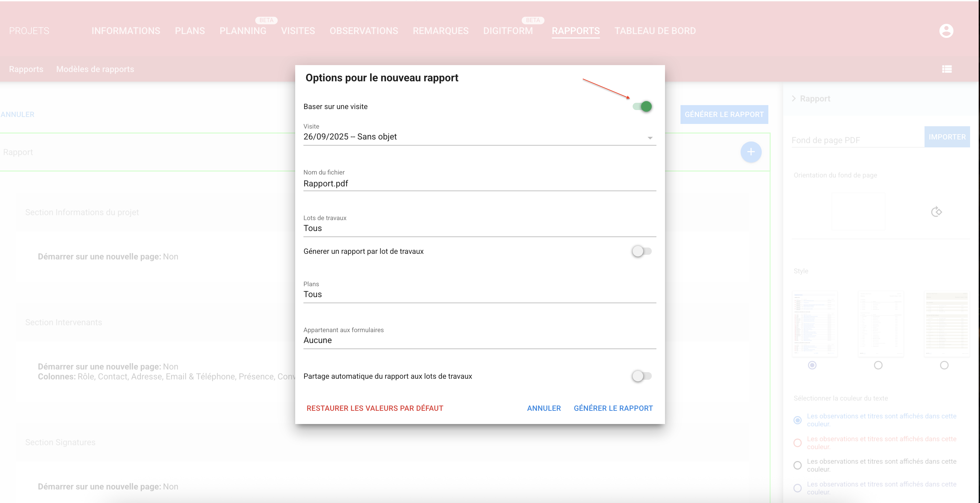This screenshot has width=980, height=503.
Task: Click the blue plus add section button
Action: click(751, 152)
